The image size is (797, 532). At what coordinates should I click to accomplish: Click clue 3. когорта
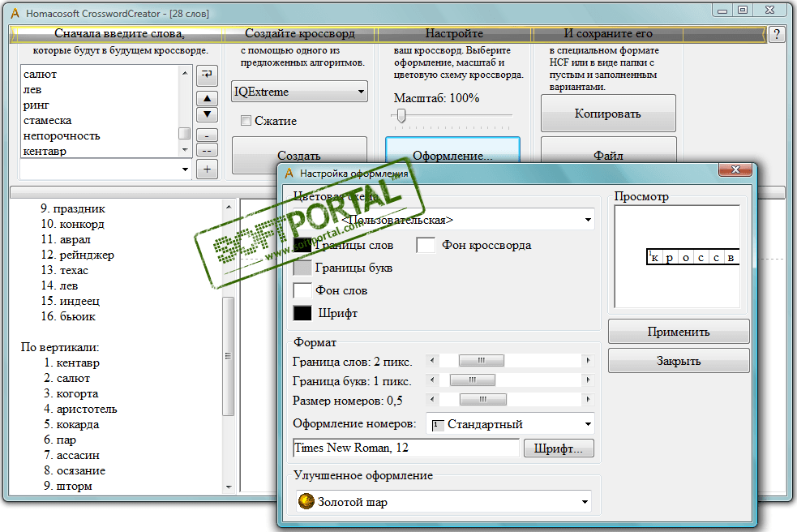(x=71, y=393)
